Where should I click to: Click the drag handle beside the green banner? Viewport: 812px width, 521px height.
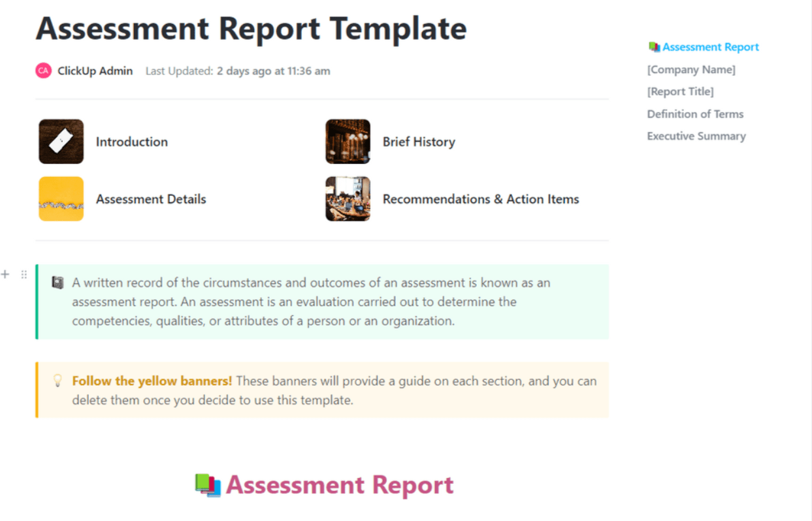point(24,274)
